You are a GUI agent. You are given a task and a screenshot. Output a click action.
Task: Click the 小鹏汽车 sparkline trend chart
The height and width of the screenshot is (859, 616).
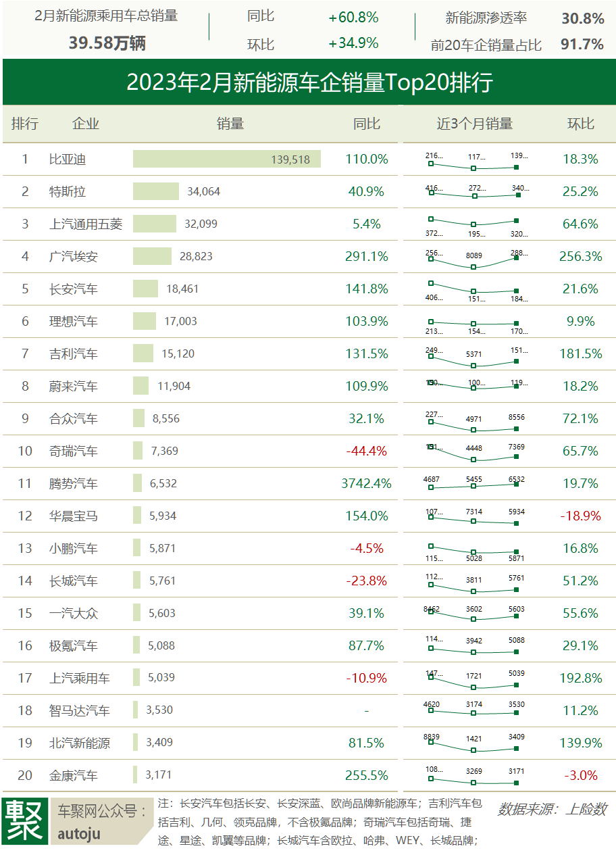(x=473, y=549)
